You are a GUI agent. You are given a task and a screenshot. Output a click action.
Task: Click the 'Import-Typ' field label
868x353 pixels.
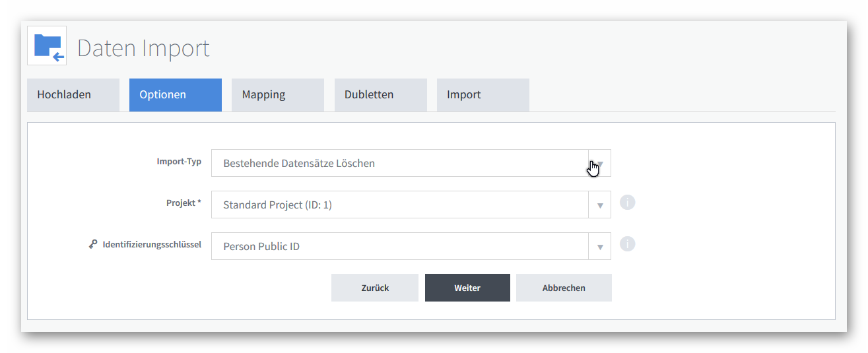click(x=179, y=162)
